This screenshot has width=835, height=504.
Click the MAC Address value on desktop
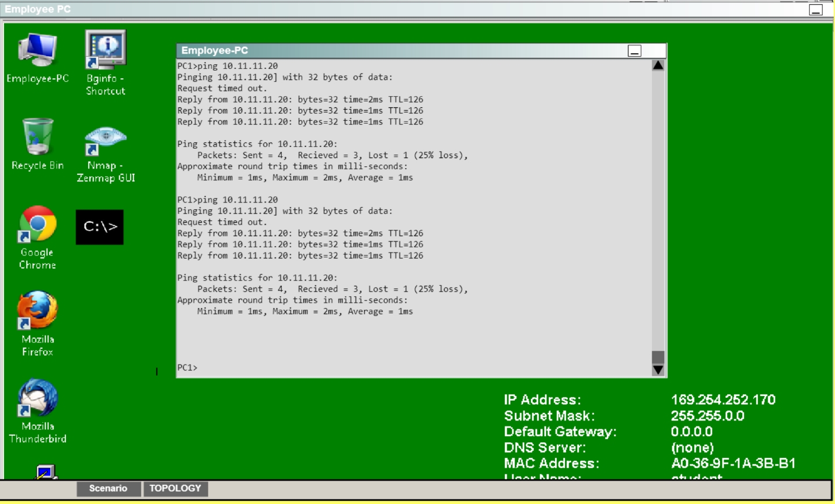(733, 464)
